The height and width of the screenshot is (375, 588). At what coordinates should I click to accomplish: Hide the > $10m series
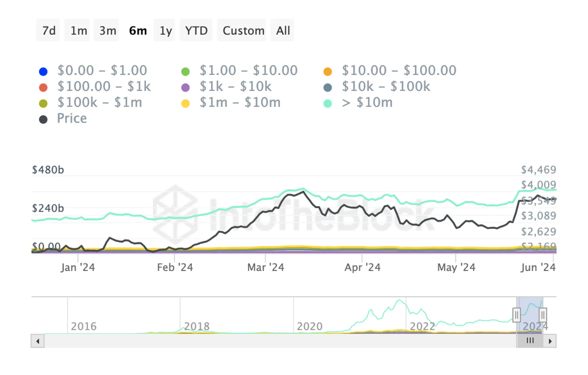tap(358, 103)
